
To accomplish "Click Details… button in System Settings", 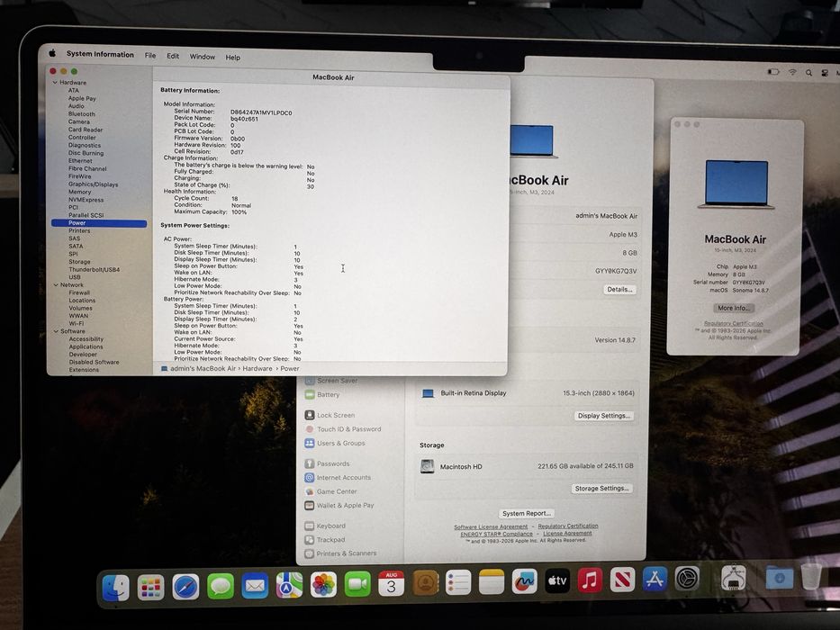I will pos(619,289).
